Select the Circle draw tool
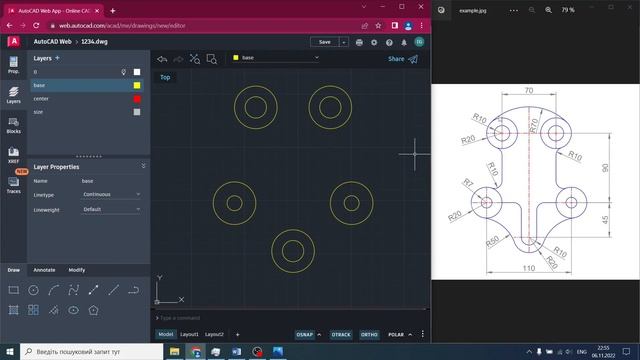Image resolution: width=640 pixels, height=360 pixels. click(33, 290)
